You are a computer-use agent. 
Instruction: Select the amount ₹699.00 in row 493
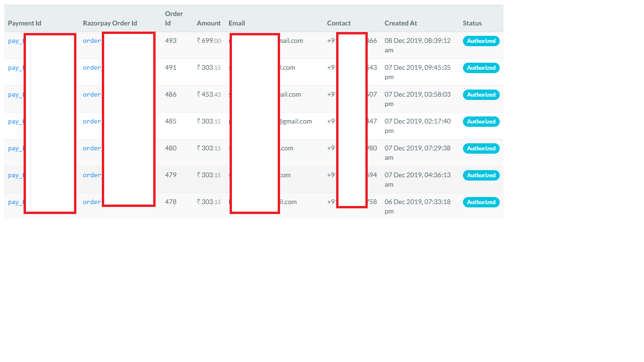click(x=209, y=41)
